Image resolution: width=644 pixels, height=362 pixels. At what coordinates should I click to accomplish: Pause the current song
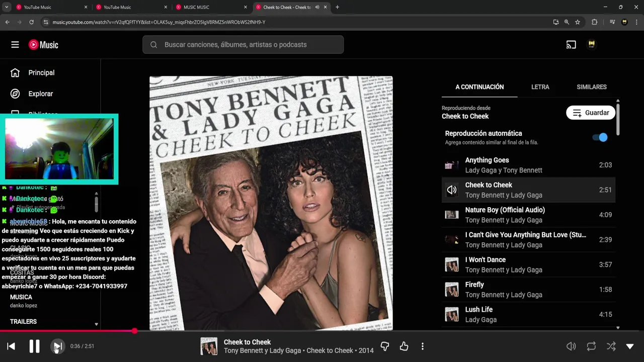pyautogui.click(x=34, y=346)
